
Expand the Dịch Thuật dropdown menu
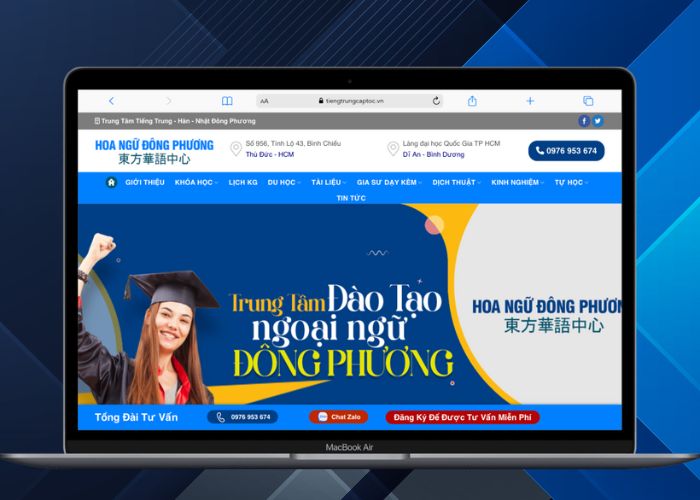(x=456, y=182)
